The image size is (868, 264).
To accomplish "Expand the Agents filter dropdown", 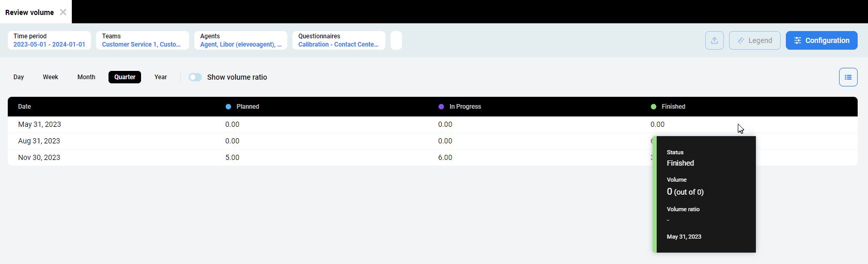I will 240,40.
